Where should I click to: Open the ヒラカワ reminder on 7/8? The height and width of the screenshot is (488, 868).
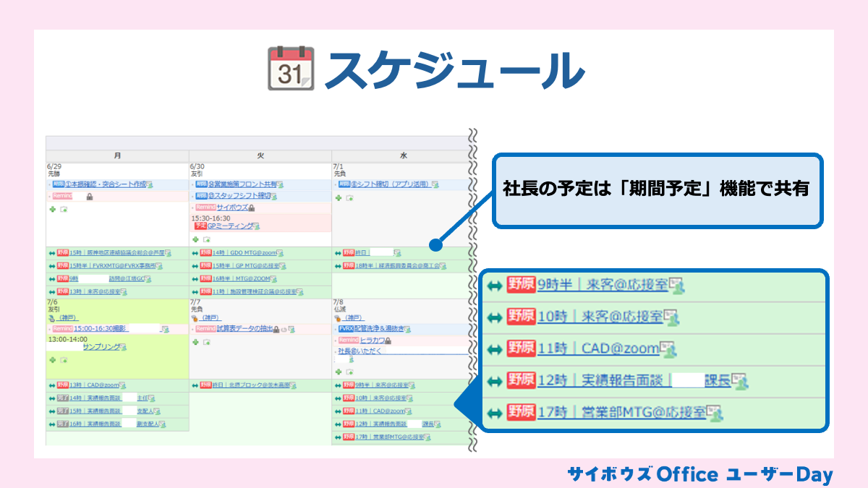(372, 341)
